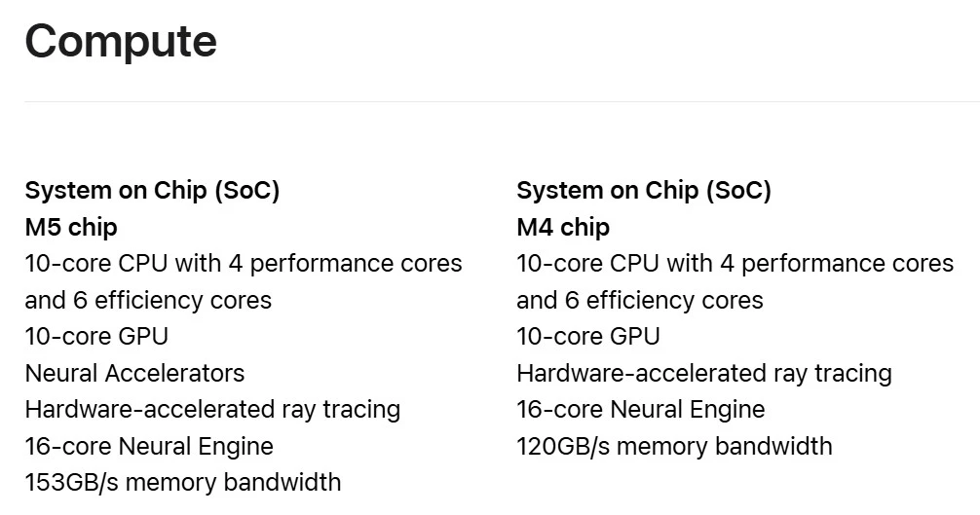Image resolution: width=980 pixels, height=515 pixels.
Task: Click "10-core CPU" text under M5 chip
Action: [85, 264]
